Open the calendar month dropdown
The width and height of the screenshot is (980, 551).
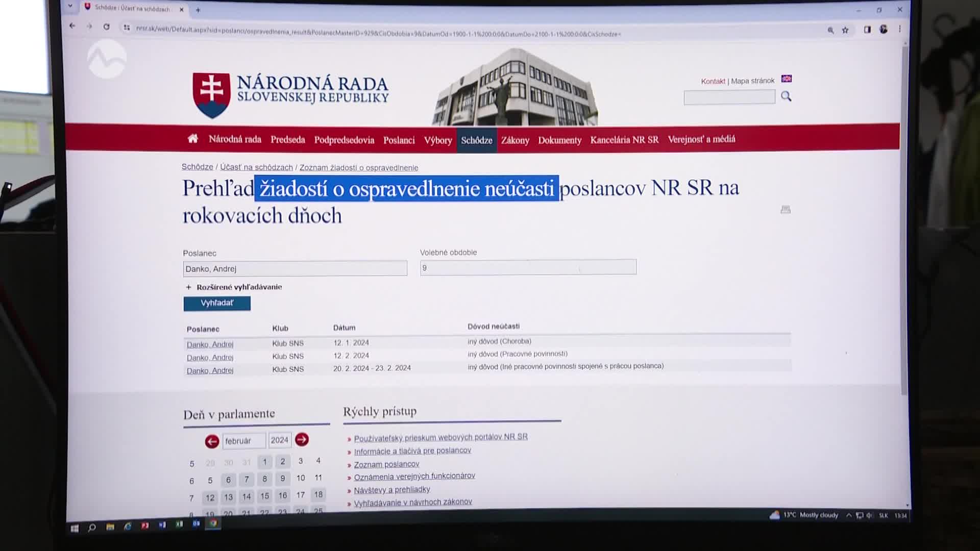pyautogui.click(x=244, y=441)
